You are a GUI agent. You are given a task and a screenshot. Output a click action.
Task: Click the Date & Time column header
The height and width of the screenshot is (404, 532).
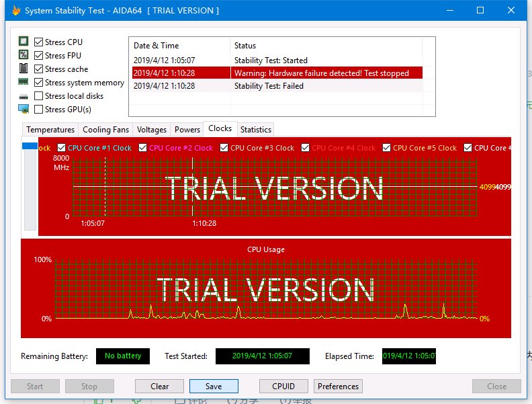tap(180, 46)
